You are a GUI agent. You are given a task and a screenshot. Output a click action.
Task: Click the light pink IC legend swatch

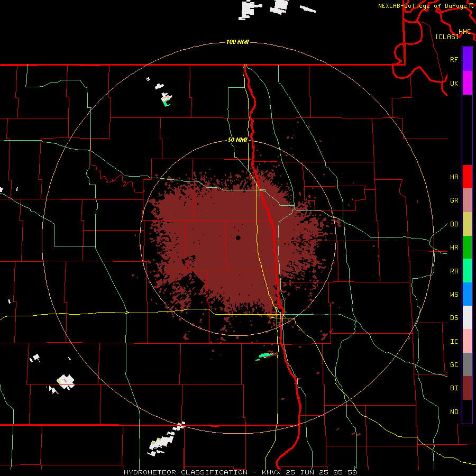click(x=467, y=341)
